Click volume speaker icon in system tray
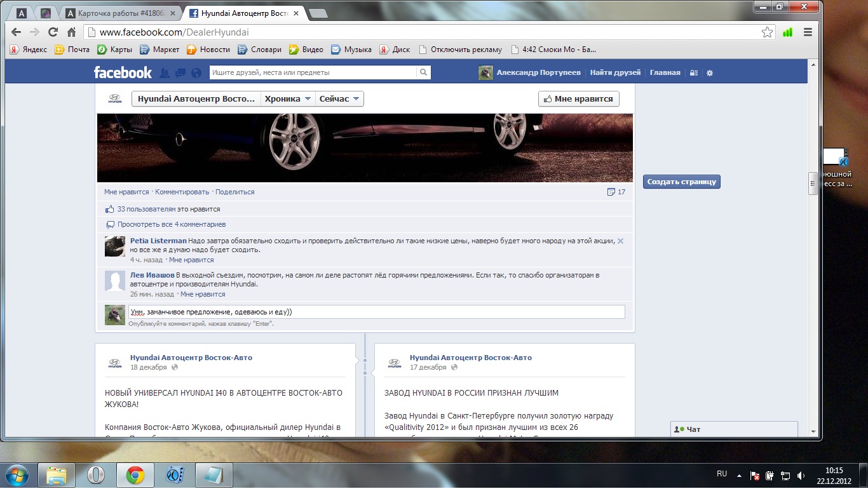868x503 pixels. tap(801, 475)
